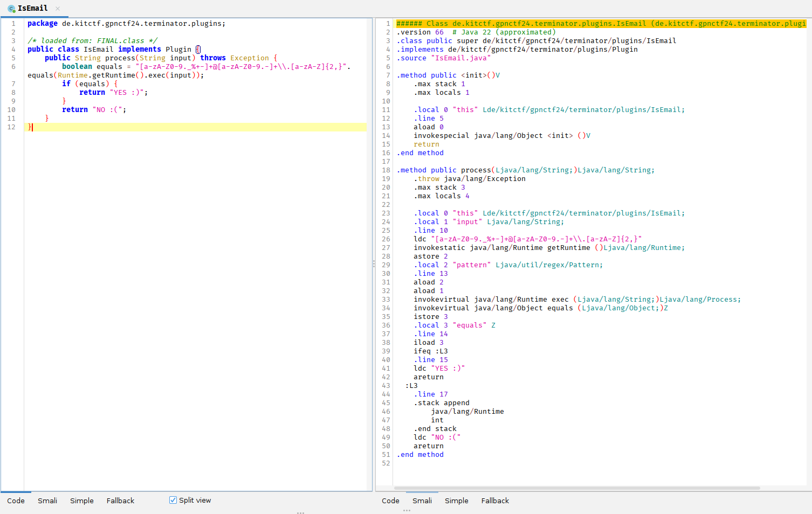Click line number 6 in the left editor
Image resolution: width=812 pixels, height=514 pixels.
click(x=13, y=66)
